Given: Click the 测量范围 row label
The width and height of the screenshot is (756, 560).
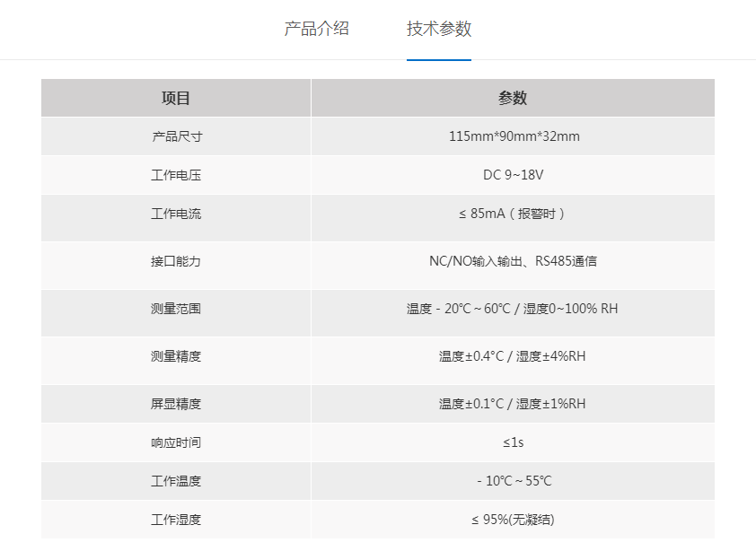Looking at the screenshot, I should tap(176, 309).
